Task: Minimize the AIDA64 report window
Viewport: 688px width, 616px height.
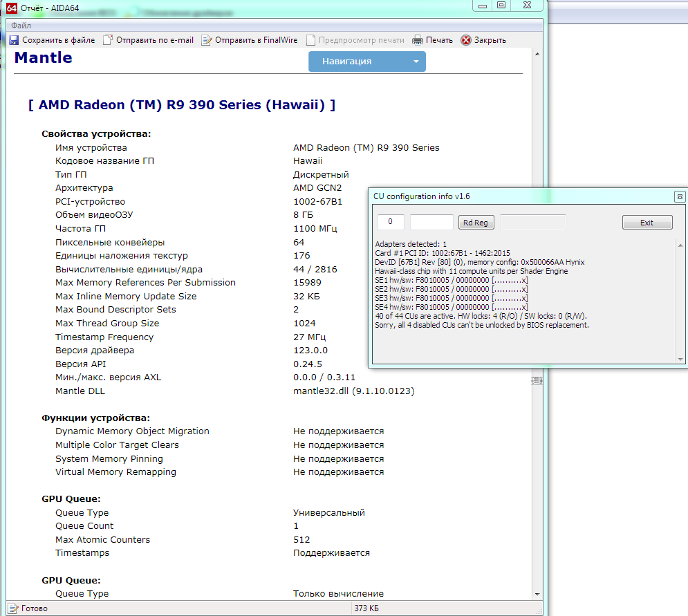Action: (482, 6)
